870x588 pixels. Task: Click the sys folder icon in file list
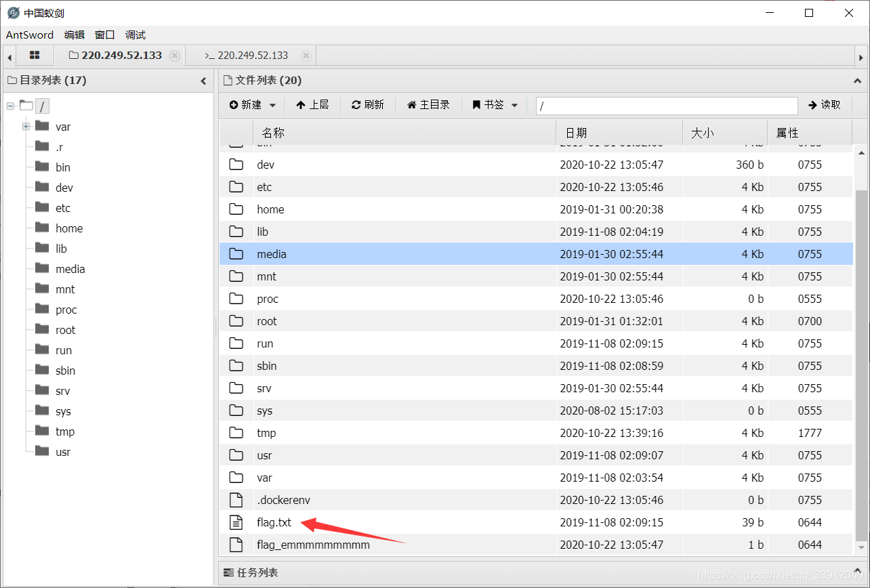point(236,411)
